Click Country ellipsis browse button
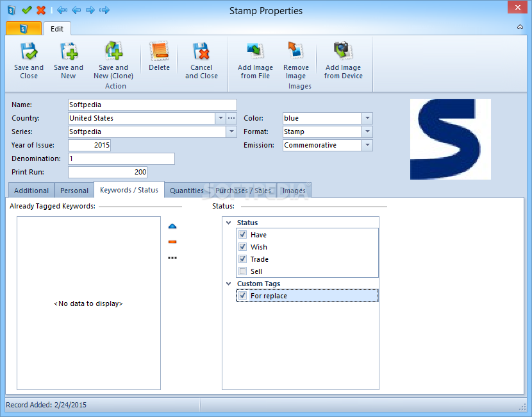 click(231, 118)
